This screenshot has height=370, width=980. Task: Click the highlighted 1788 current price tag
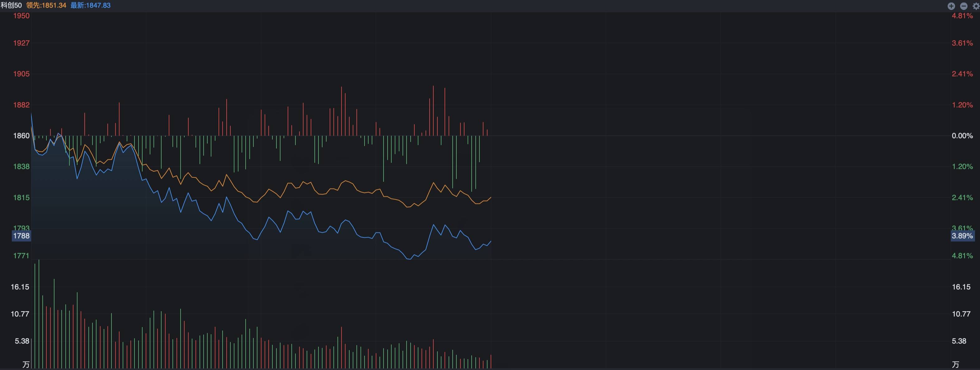(21, 236)
